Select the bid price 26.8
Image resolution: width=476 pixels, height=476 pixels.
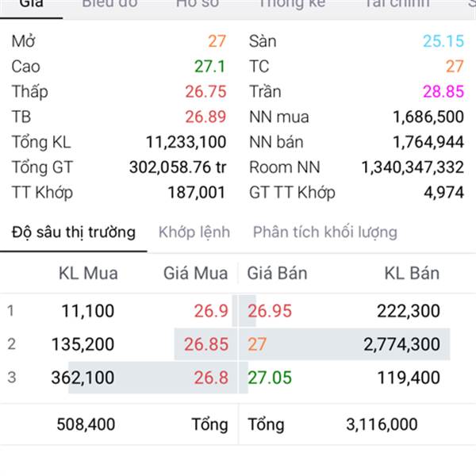[211, 378]
